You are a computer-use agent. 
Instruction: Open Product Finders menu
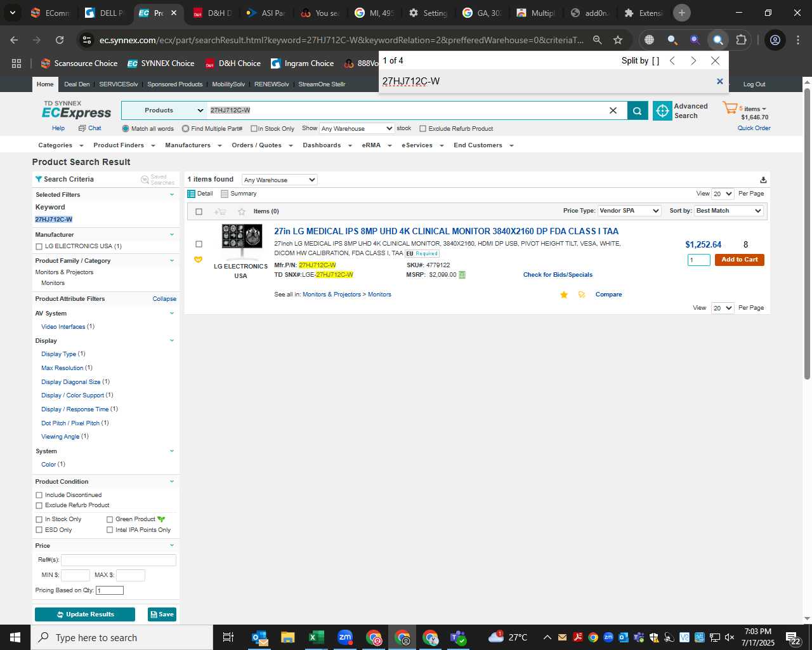124,145
